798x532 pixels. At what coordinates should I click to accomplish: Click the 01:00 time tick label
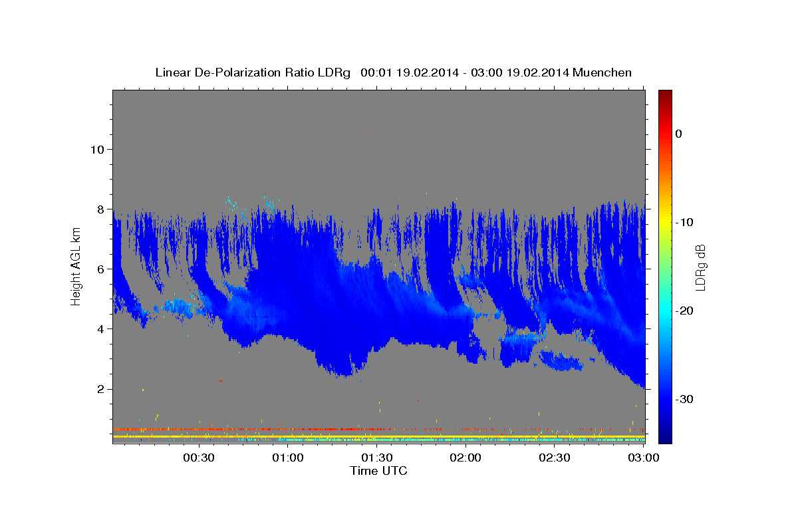pyautogui.click(x=287, y=458)
